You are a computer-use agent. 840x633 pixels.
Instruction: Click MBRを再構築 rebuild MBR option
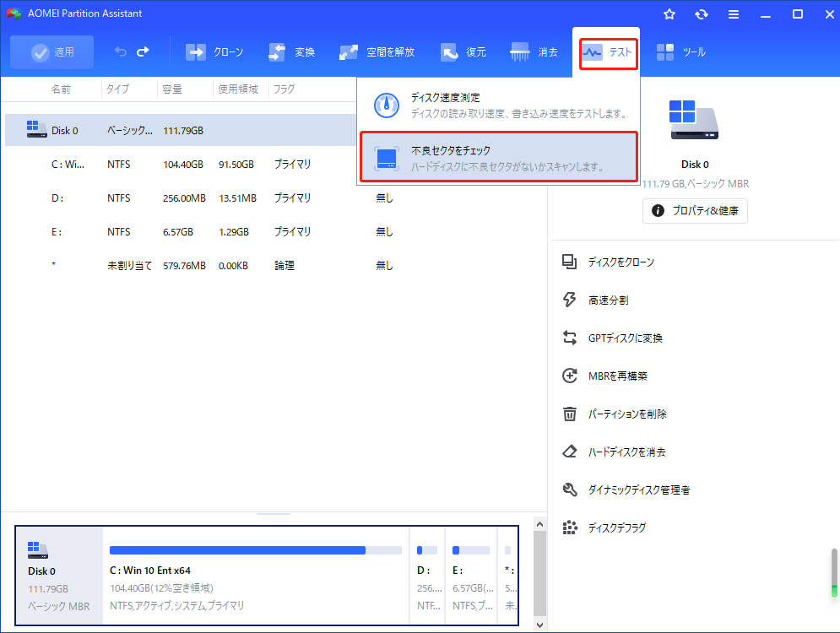tap(604, 376)
